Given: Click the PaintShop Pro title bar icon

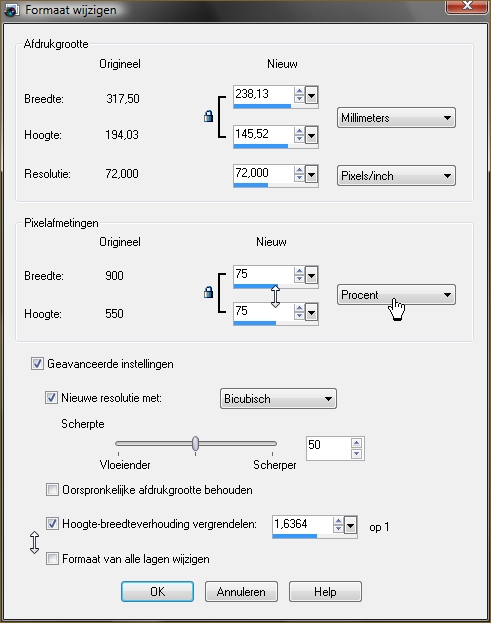Looking at the screenshot, I should coord(11,10).
